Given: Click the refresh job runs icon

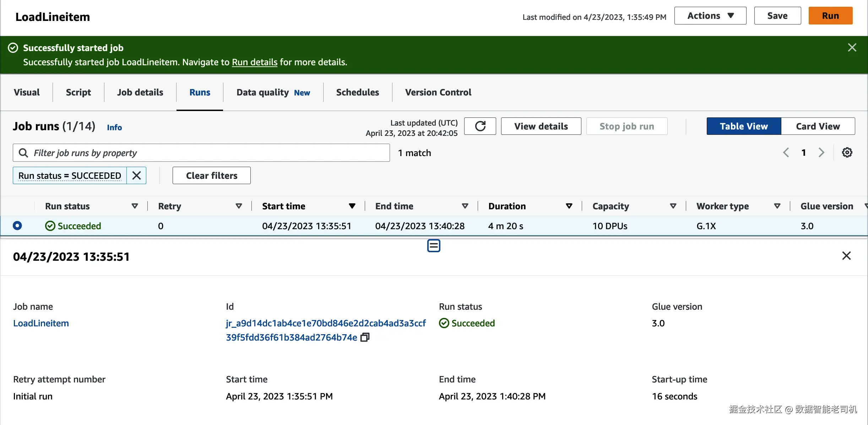Looking at the screenshot, I should tap(480, 126).
